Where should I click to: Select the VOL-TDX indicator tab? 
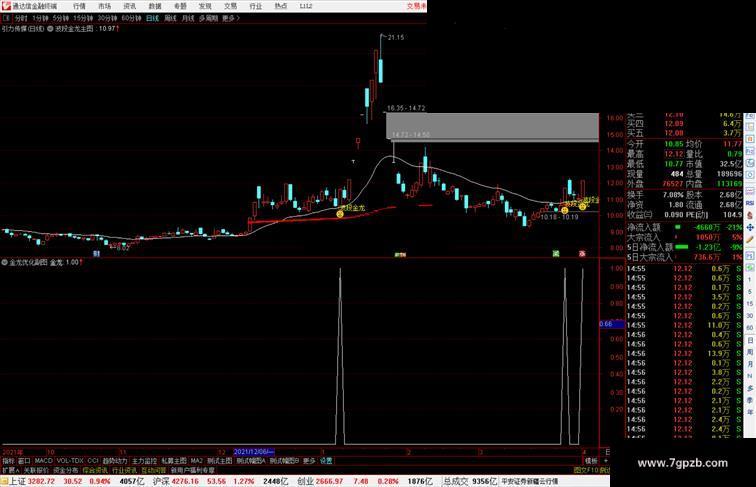point(70,461)
